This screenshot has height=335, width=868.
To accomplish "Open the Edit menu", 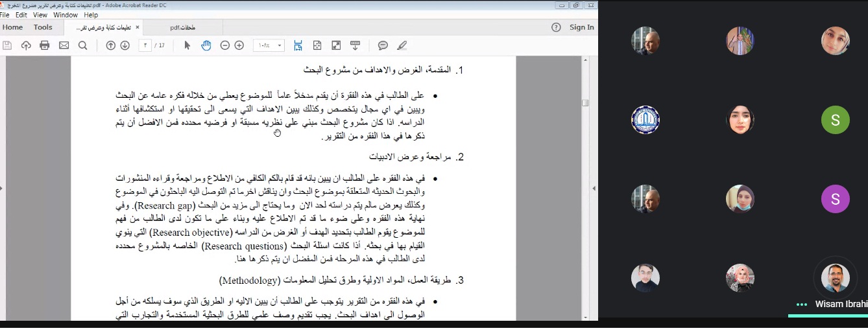I will (21, 15).
